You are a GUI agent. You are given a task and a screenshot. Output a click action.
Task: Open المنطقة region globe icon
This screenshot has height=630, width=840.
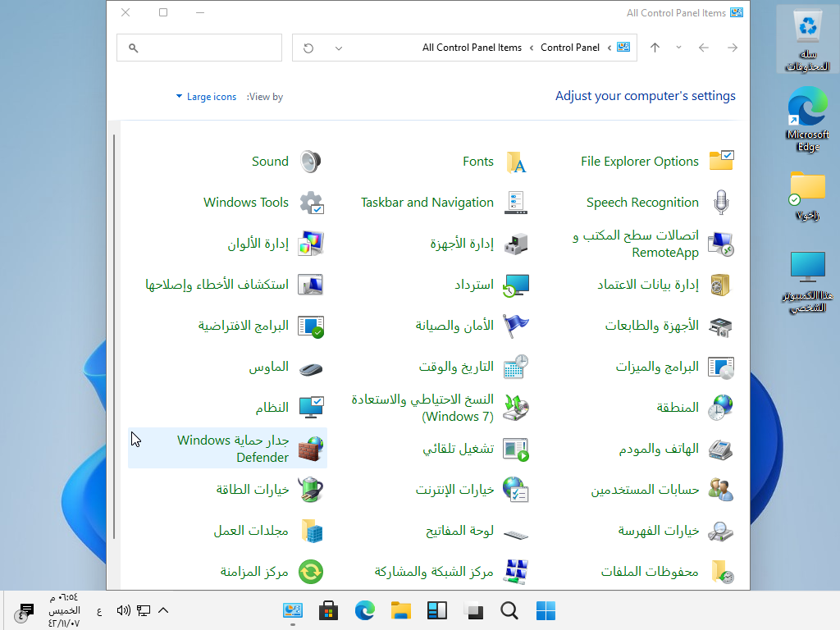coord(721,408)
